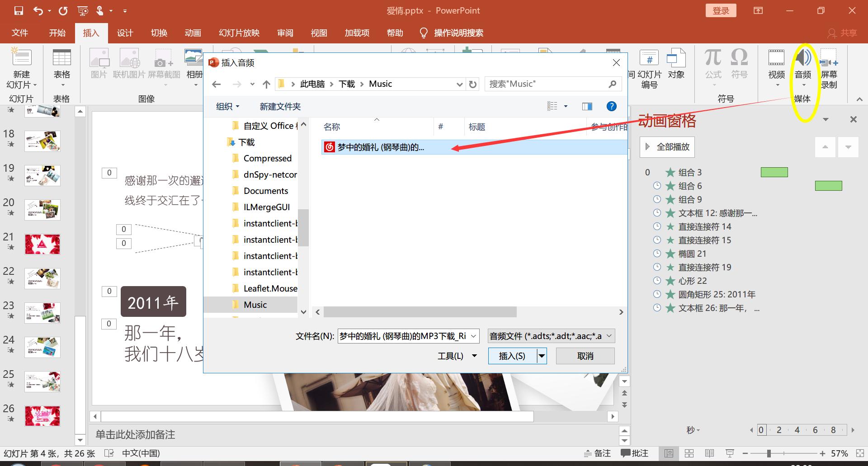Click the Cancel button in the dialog
Screen dimensions: 868x466
[x=585, y=356]
